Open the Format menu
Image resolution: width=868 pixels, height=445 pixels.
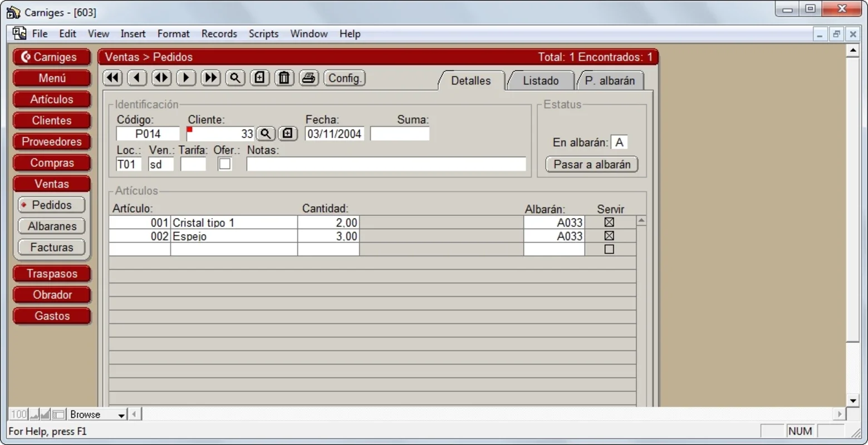(174, 34)
